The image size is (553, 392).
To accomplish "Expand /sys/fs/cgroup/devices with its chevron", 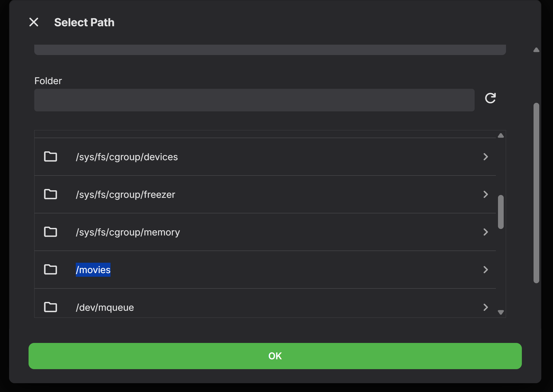I will pos(486,157).
